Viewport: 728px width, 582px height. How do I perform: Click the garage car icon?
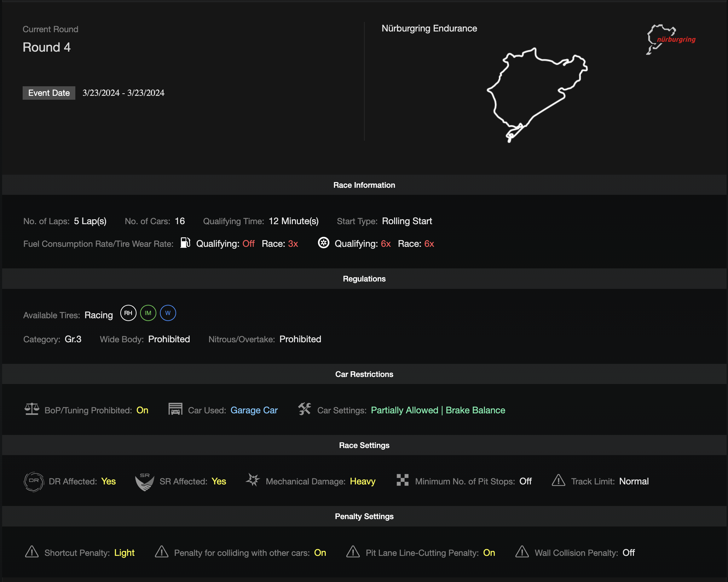pyautogui.click(x=175, y=409)
